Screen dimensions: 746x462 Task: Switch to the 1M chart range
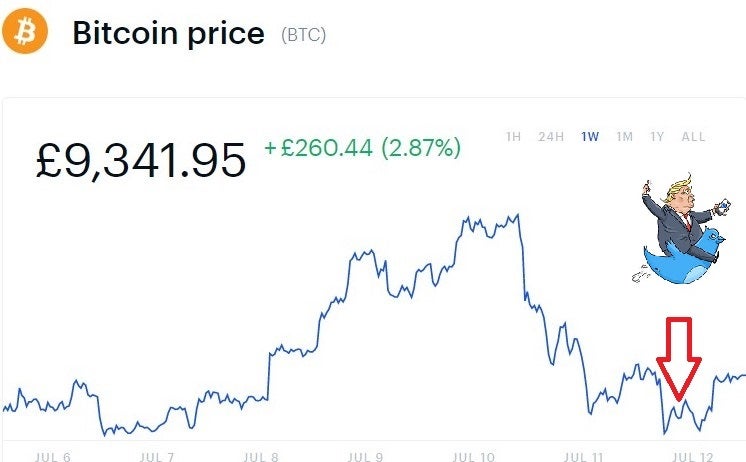[624, 136]
